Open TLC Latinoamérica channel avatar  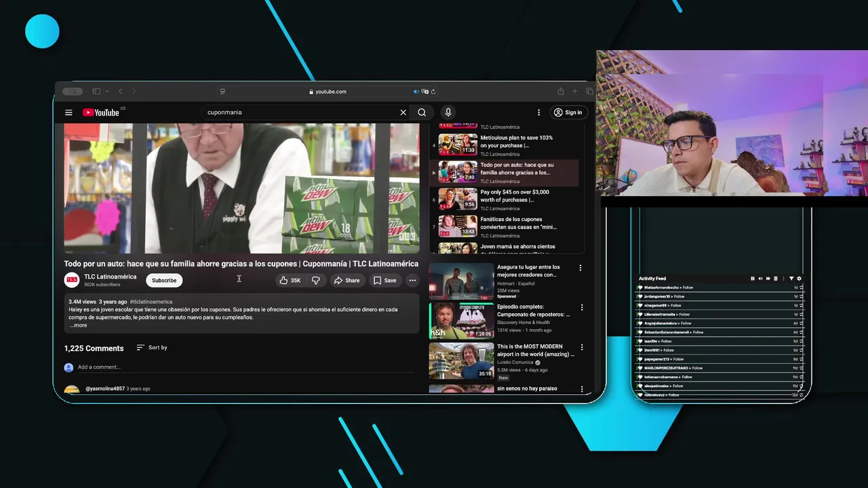point(71,280)
